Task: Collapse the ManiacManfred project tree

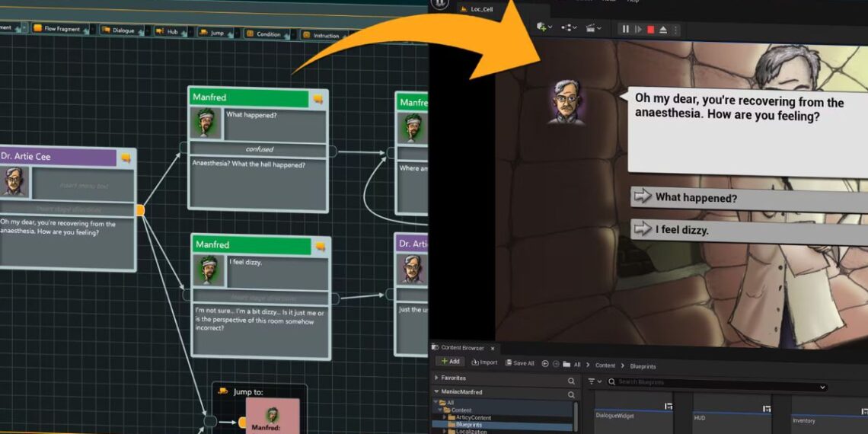Action: (x=436, y=391)
